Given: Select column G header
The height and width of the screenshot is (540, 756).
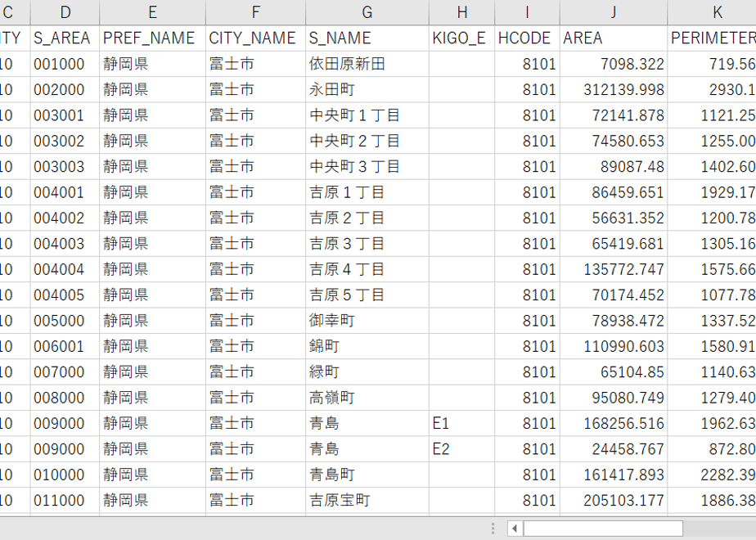Looking at the screenshot, I should click(367, 12).
